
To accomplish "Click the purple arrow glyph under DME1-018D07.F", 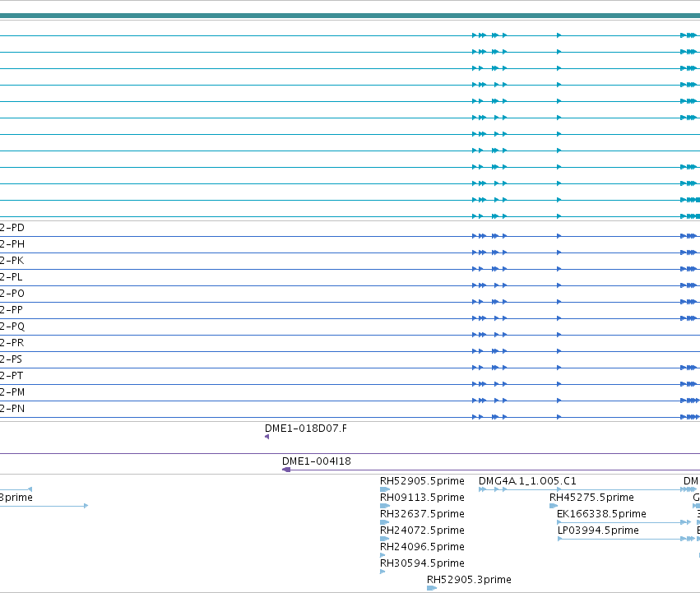I will pyautogui.click(x=267, y=437).
